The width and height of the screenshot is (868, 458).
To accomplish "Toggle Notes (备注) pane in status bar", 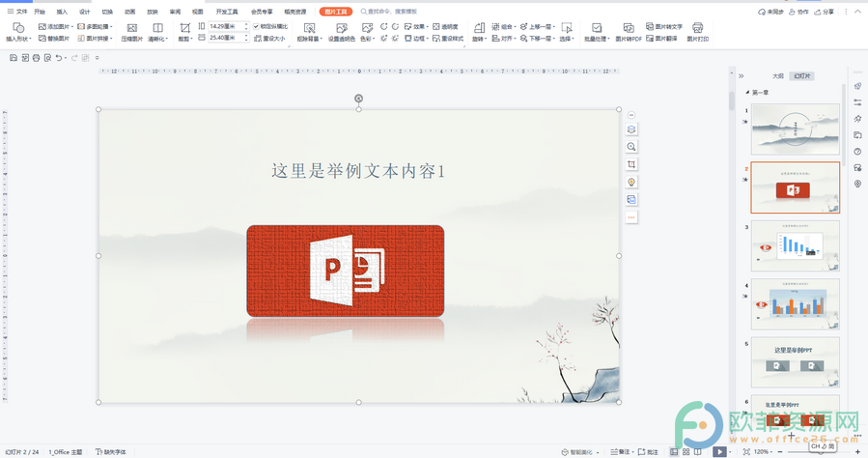I will tap(621, 452).
